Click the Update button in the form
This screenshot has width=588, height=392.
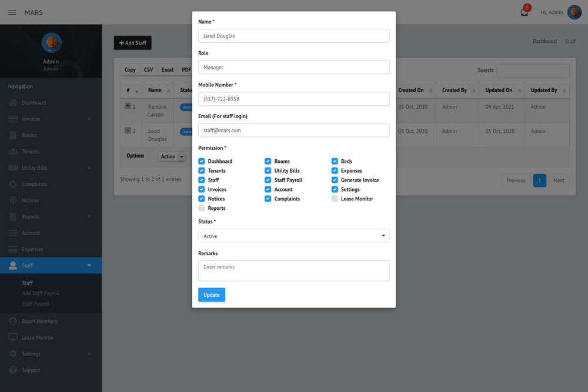tap(211, 294)
